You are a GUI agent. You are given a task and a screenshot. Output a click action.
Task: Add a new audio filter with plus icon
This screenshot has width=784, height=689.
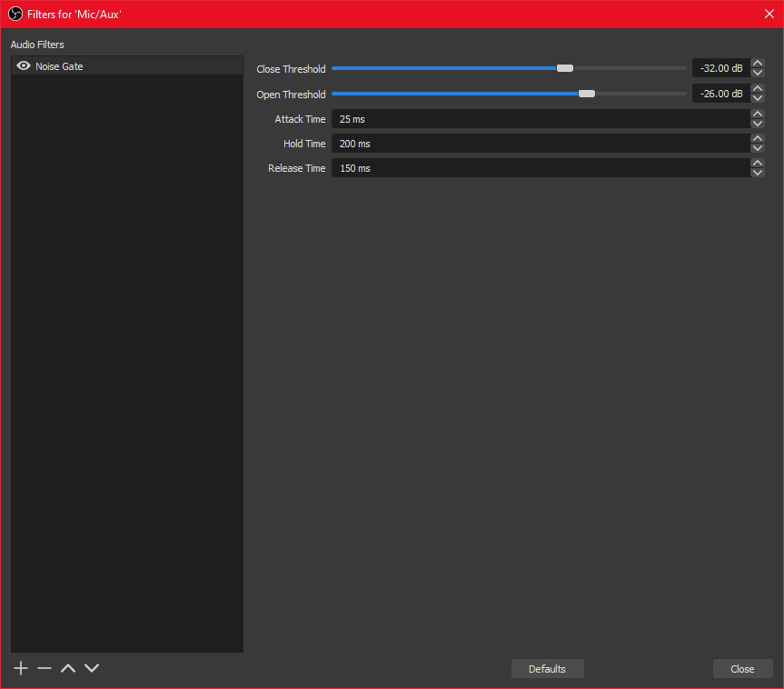pos(21,668)
